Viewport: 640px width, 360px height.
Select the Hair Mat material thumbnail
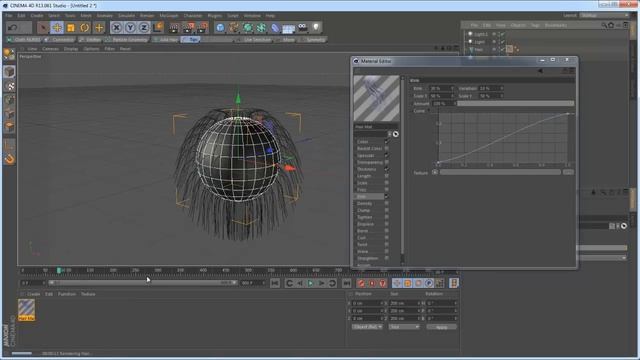27,310
